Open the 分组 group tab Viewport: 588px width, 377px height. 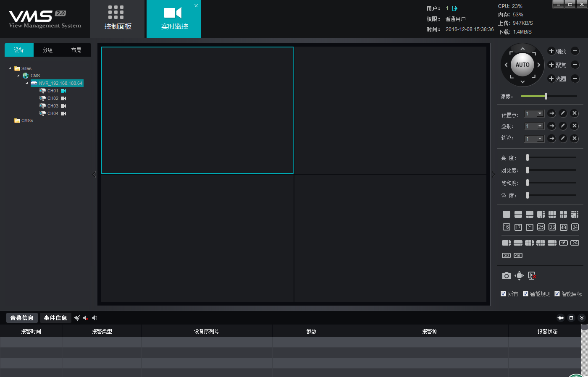point(48,50)
